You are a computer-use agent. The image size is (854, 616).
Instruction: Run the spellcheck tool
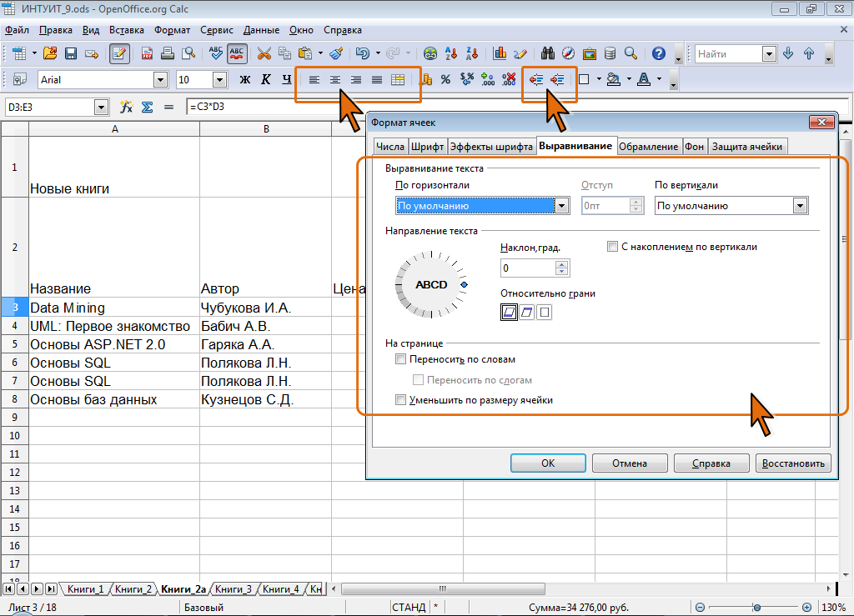(216, 53)
